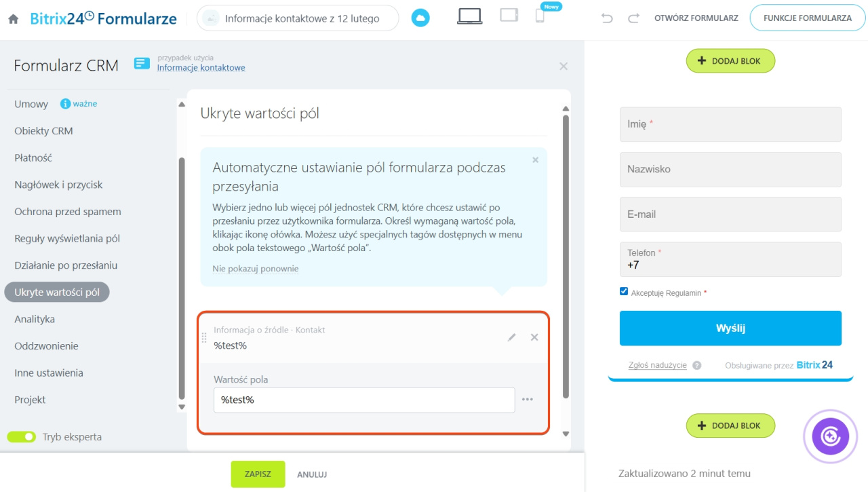Click the redo arrow icon
Viewport: 868px width, 492px height.
click(x=633, y=18)
